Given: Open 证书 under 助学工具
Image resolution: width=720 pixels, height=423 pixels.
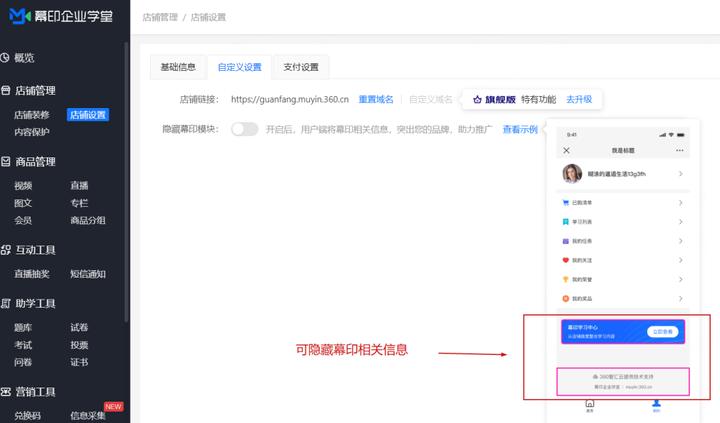Looking at the screenshot, I should pos(79,362).
